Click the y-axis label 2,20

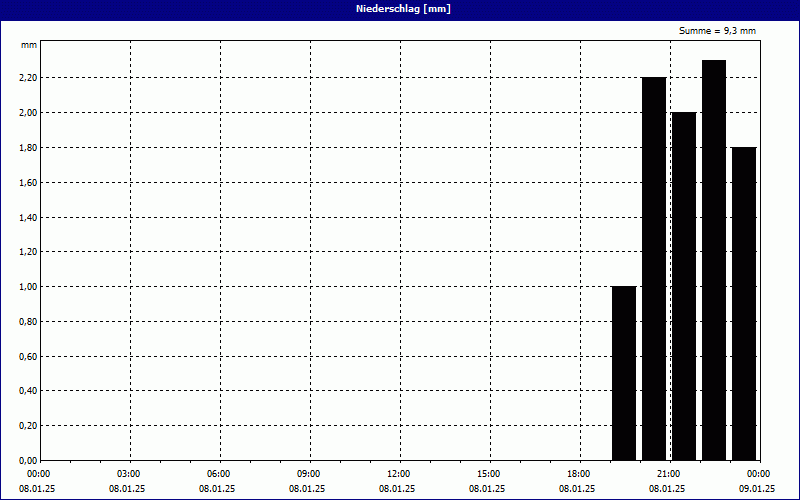click(28, 78)
